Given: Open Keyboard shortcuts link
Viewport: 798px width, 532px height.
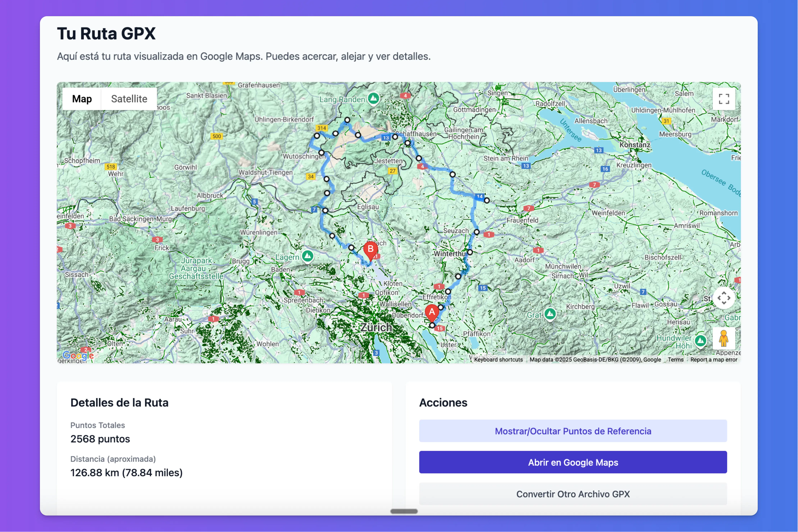Looking at the screenshot, I should coord(498,359).
